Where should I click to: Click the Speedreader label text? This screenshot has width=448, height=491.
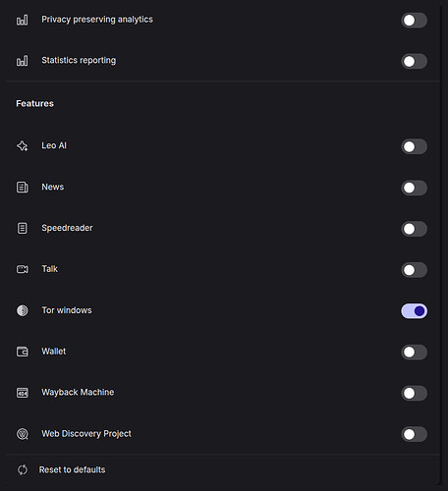click(67, 228)
